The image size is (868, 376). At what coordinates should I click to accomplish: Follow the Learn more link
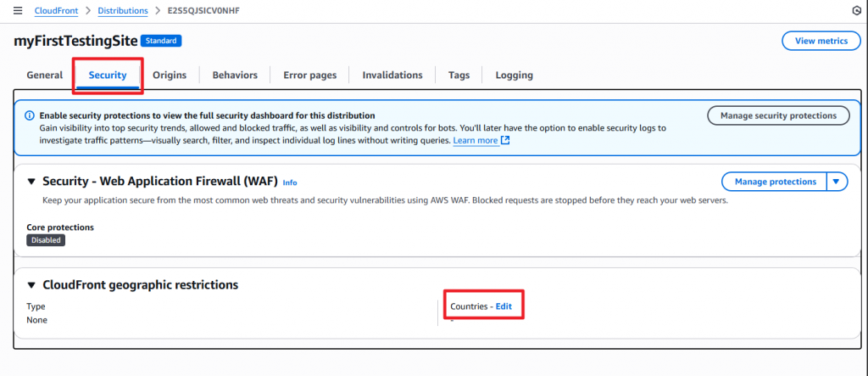click(476, 141)
